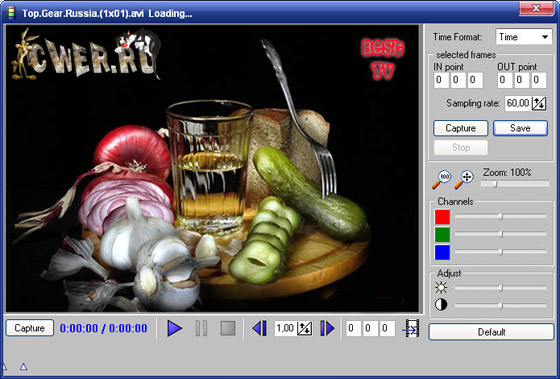Click the bottom-left Capture button
This screenshot has width=560, height=379.
30,328
